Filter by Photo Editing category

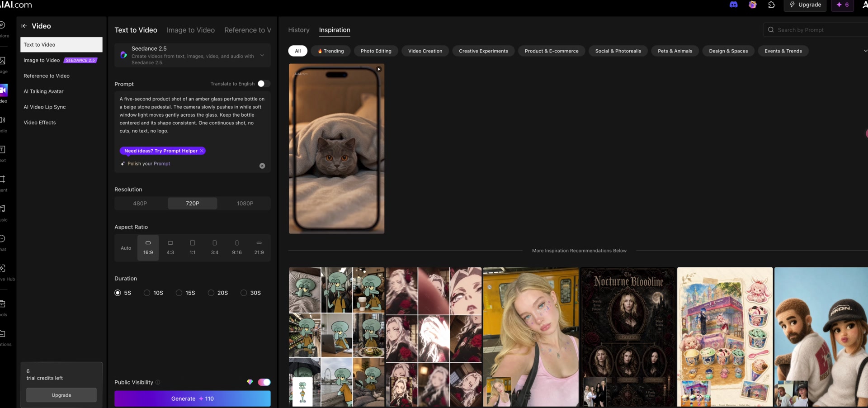coord(376,51)
